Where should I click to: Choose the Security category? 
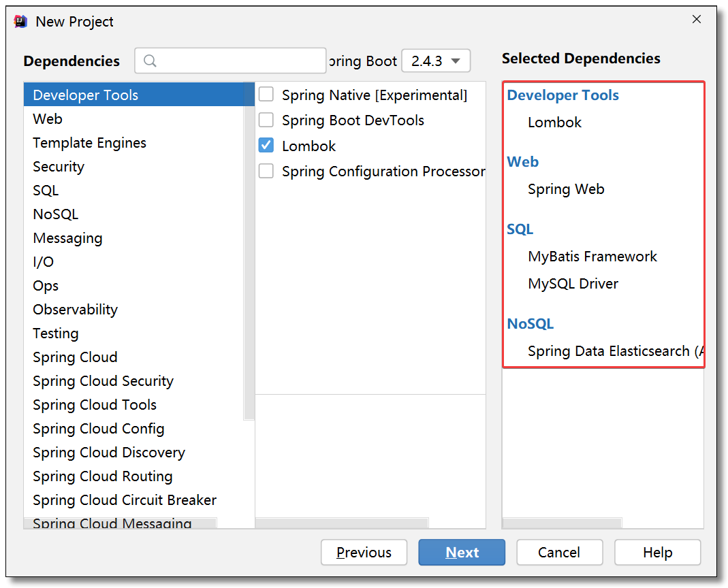pyautogui.click(x=133, y=166)
